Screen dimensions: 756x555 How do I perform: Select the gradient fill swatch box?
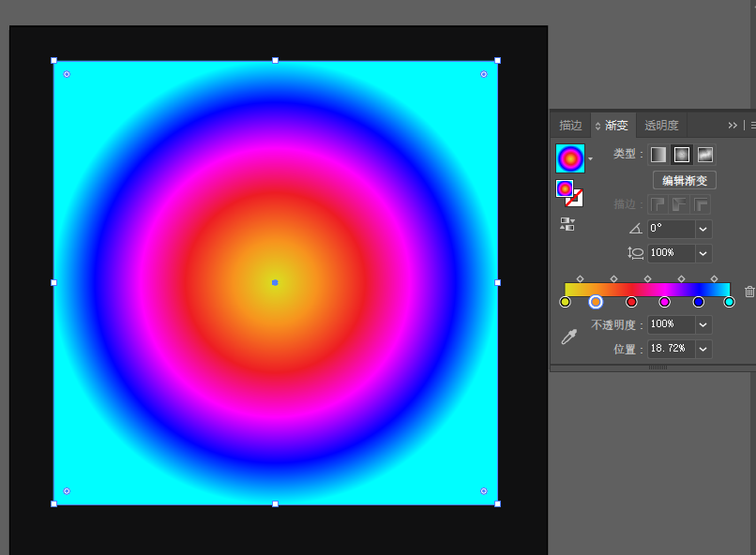coord(565,188)
